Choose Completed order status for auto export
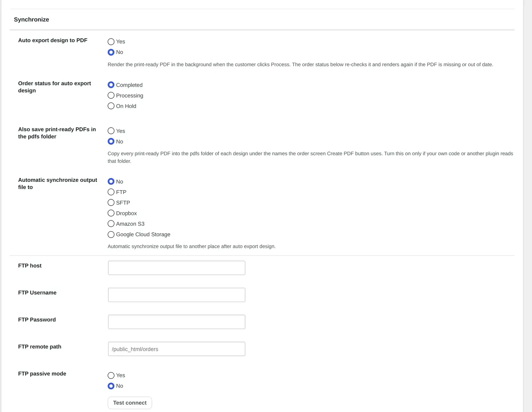The height and width of the screenshot is (412, 532). pos(111,85)
